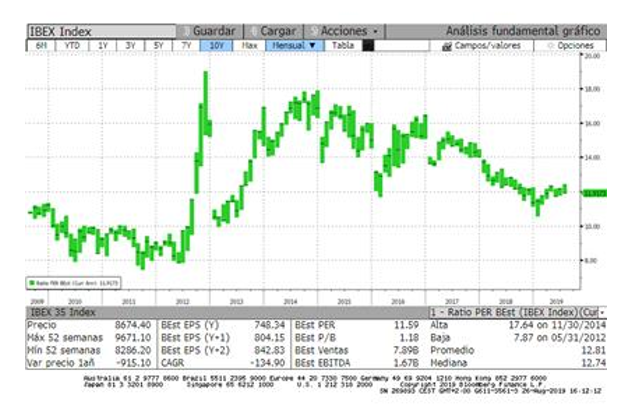Click the black color swatch next to Tabla
The image size is (635, 419).
pos(368,45)
